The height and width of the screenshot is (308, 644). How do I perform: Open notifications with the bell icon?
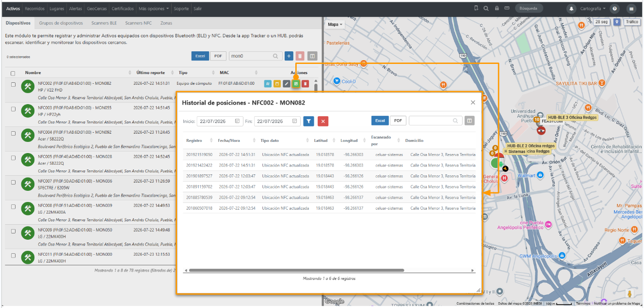click(x=572, y=9)
